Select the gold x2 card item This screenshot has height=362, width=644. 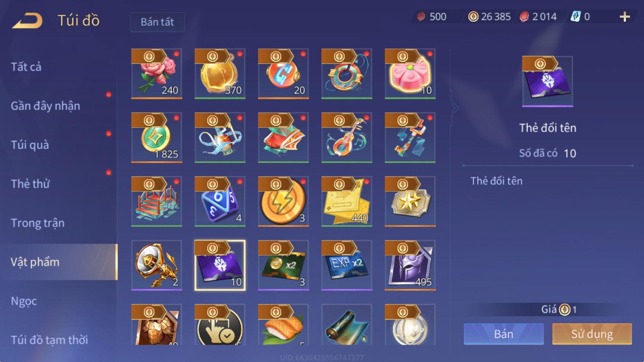tap(283, 265)
